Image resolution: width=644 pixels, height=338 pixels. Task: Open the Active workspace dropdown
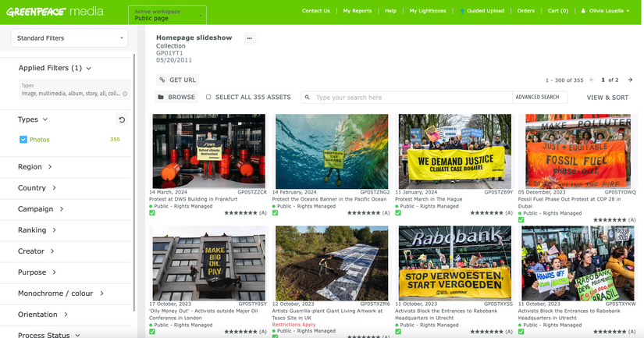coord(166,14)
